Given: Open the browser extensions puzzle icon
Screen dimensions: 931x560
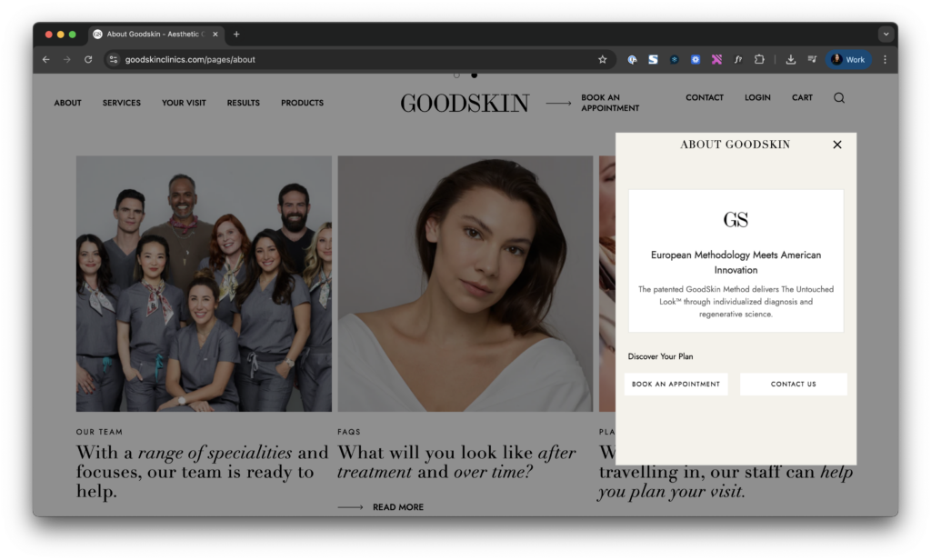Looking at the screenshot, I should click(760, 58).
